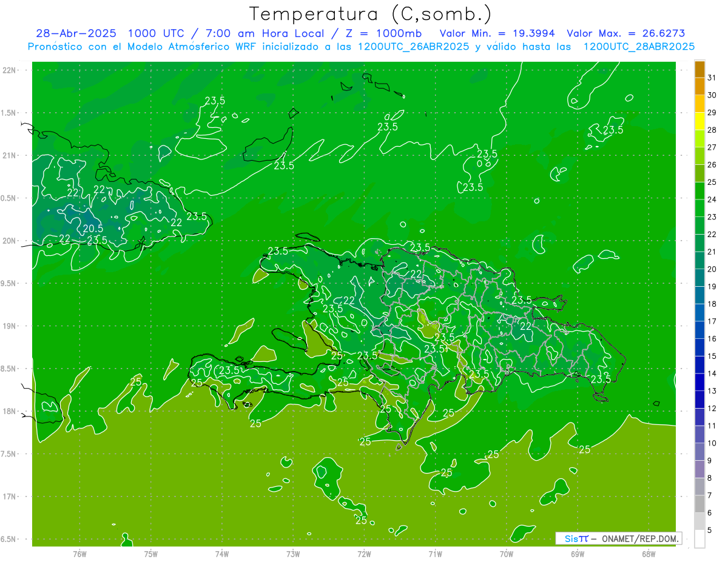Click the '18N' latitude axis label
Image resolution: width=728 pixels, height=562 pixels.
point(10,412)
